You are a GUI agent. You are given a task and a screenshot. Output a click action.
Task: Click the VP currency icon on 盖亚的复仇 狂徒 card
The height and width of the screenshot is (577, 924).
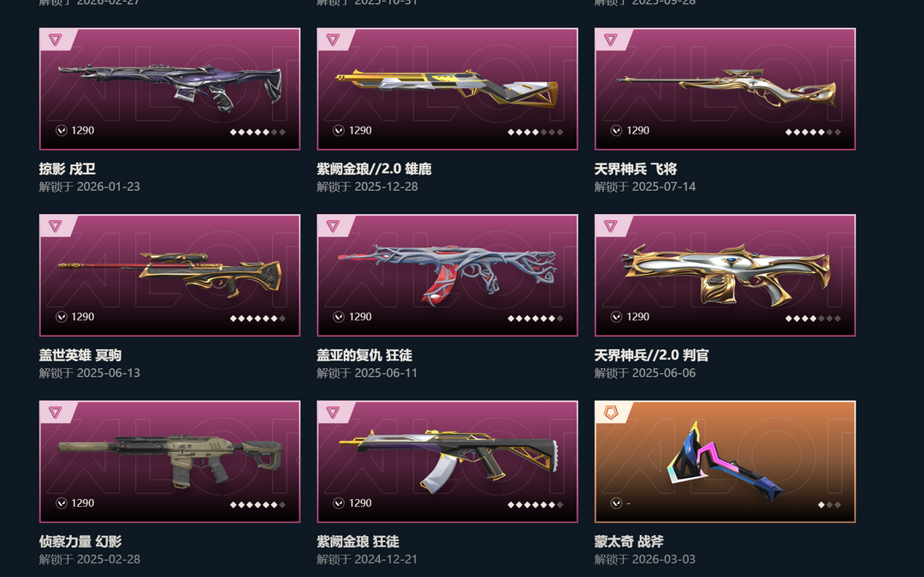(x=339, y=317)
